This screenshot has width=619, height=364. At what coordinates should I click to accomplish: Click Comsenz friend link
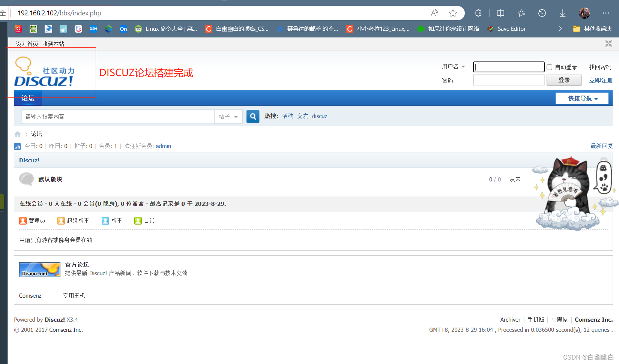pos(30,296)
